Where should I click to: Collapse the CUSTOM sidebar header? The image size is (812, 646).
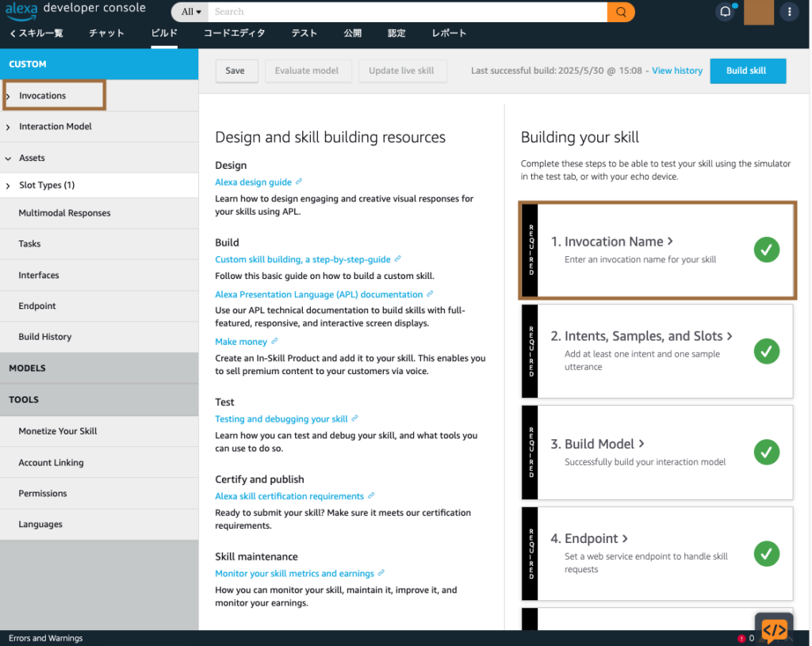(x=99, y=64)
